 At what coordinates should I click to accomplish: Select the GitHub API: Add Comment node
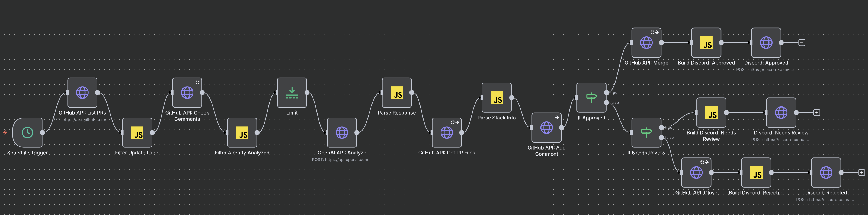(546, 128)
